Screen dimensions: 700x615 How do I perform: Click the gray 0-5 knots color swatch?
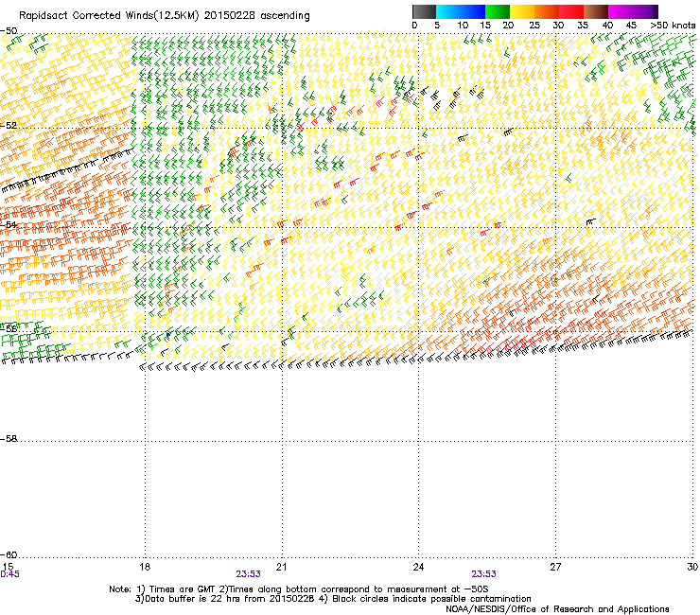(424, 11)
